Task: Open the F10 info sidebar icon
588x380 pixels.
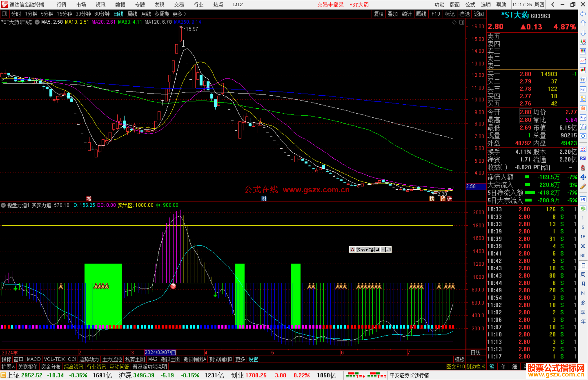Action: coord(583,89)
